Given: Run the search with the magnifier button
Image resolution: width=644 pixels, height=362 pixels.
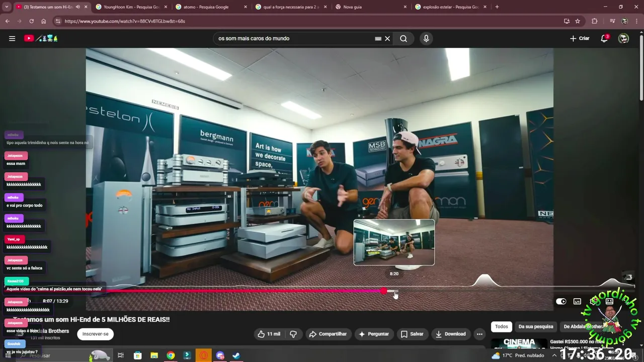Looking at the screenshot, I should (404, 38).
